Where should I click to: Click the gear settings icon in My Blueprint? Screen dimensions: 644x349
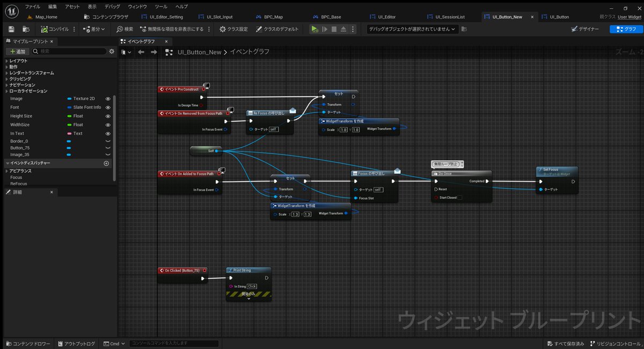click(112, 51)
